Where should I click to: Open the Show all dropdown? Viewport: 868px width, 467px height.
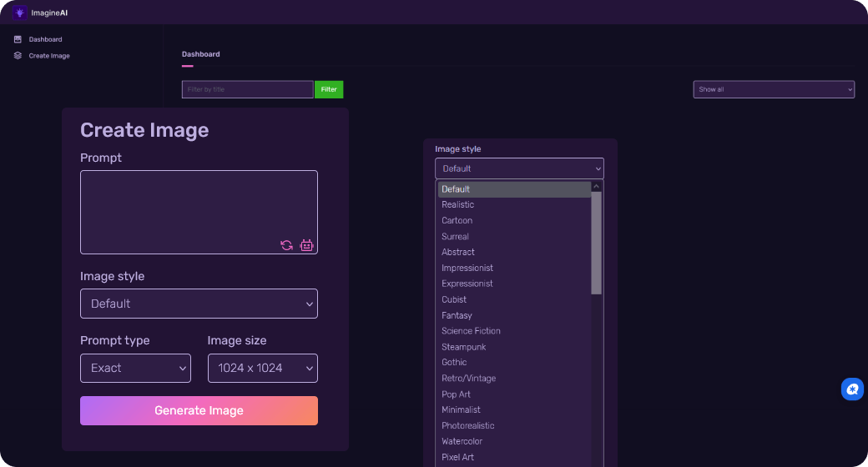(x=774, y=89)
